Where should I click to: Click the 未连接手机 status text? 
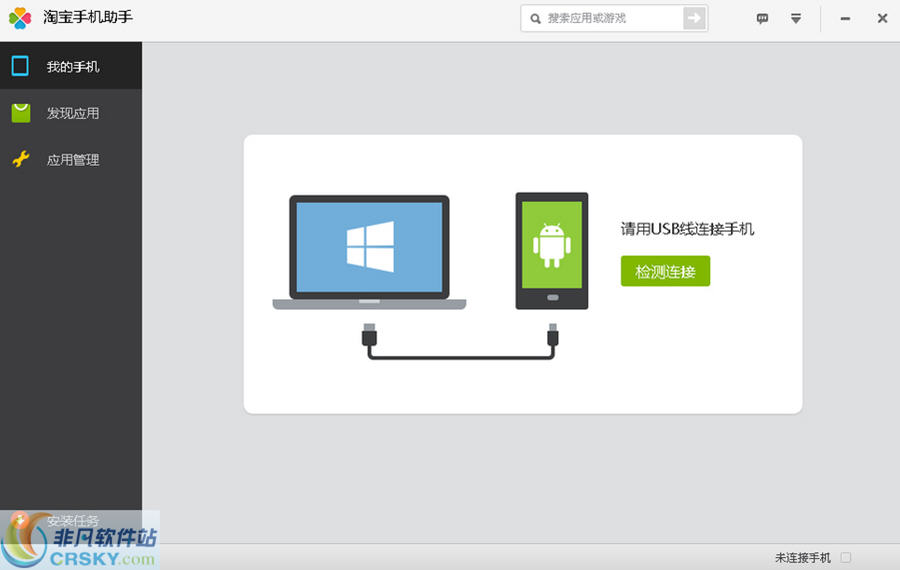click(802, 557)
